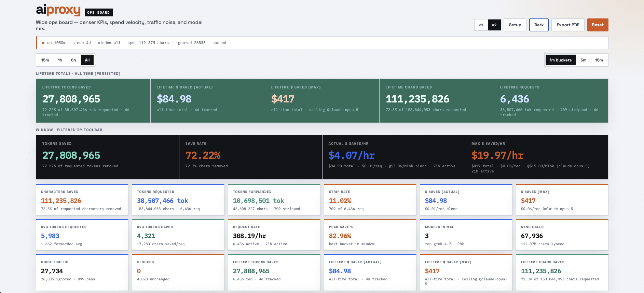Choose 5m bucket granularity
Screen dimensions: 644x293
583,60
